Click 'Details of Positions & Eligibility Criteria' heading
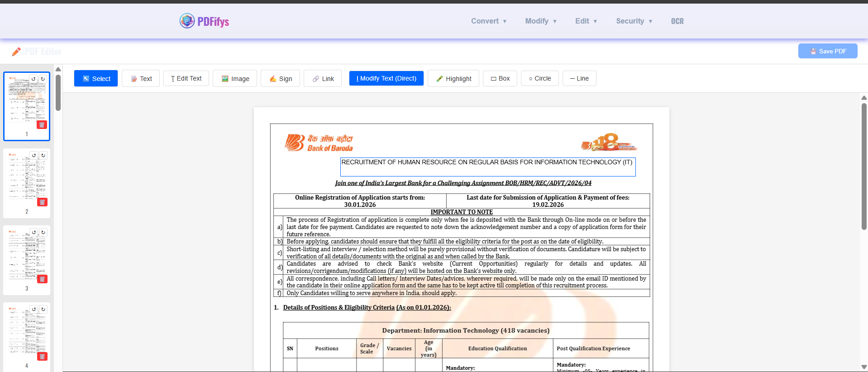The image size is (868, 372). [x=367, y=307]
